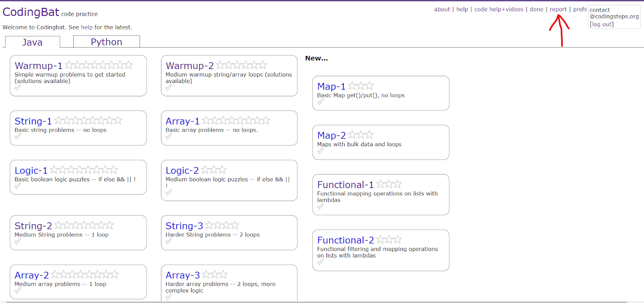Viewport: 644px width, 303px height.
Task: Open the Warmup-2 problem set
Action: (x=190, y=66)
